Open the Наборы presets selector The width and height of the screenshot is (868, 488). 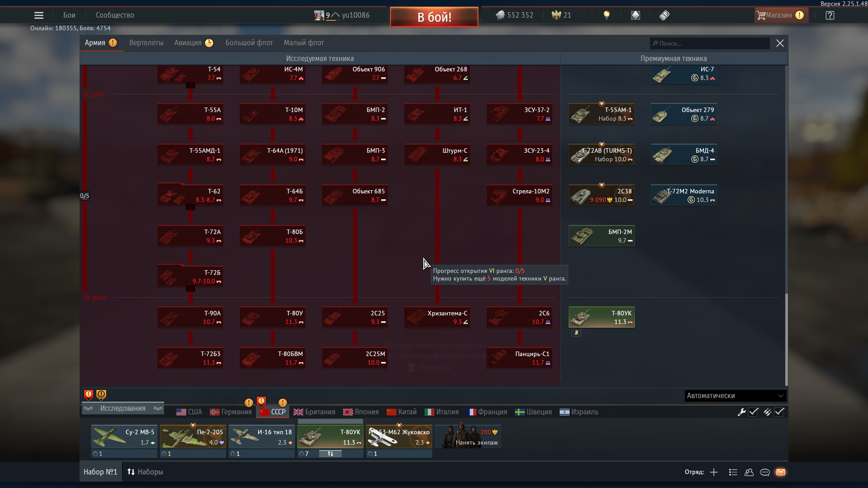[x=145, y=472]
